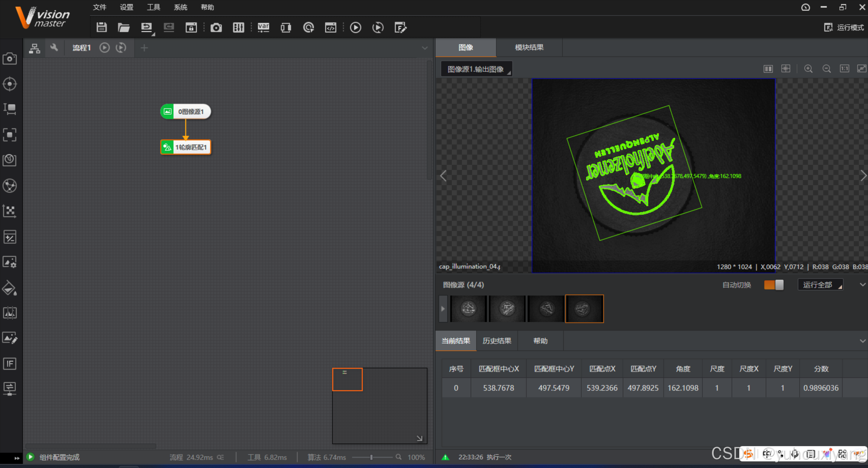Collapse the results panel chevron

(x=863, y=341)
